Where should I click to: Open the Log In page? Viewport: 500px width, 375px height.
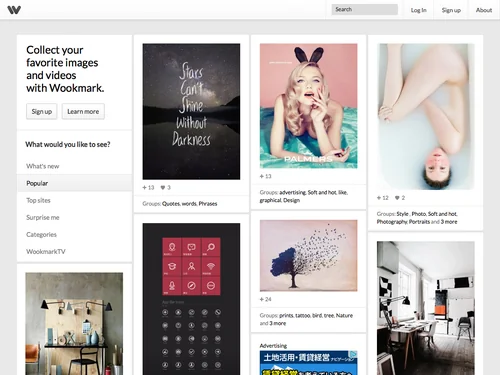419,10
